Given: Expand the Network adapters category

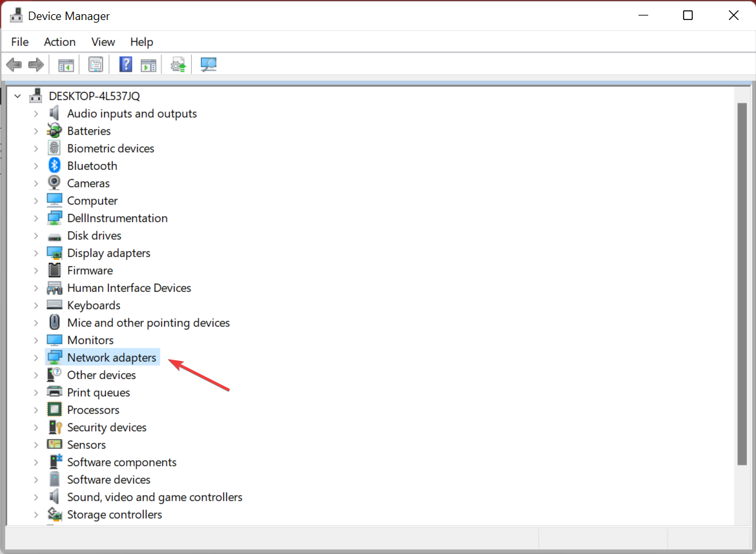Looking at the screenshot, I should click(x=36, y=358).
